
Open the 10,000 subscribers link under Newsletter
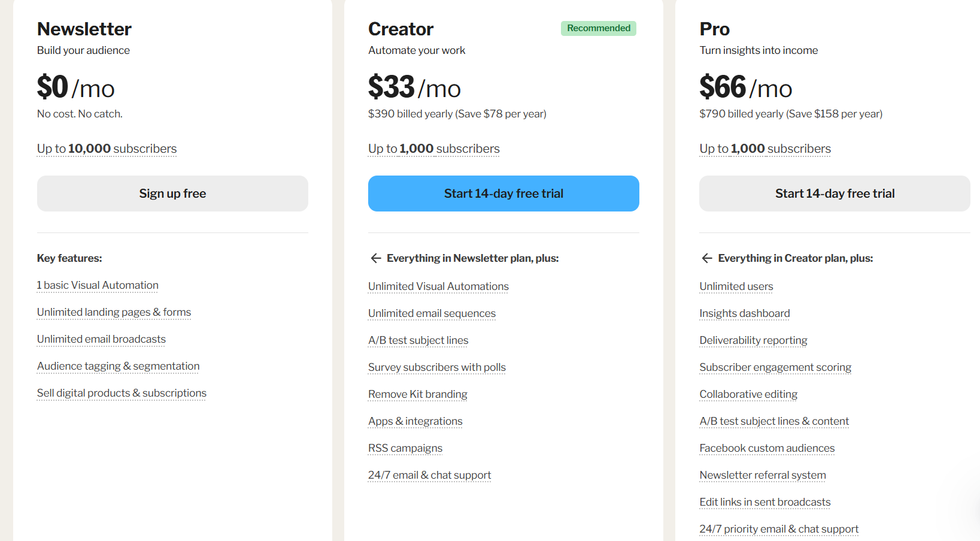coord(107,149)
